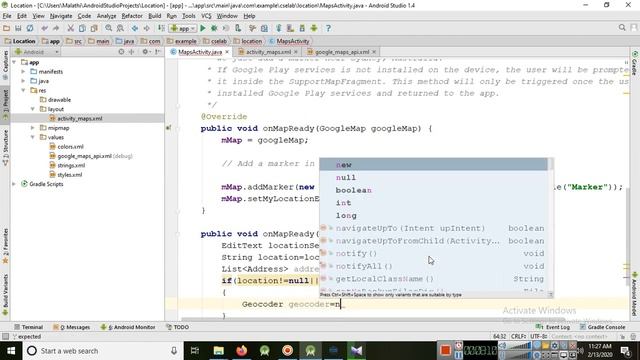640x360 pixels.
Task: Close the MapsActivity.java tab
Action: coord(227,52)
